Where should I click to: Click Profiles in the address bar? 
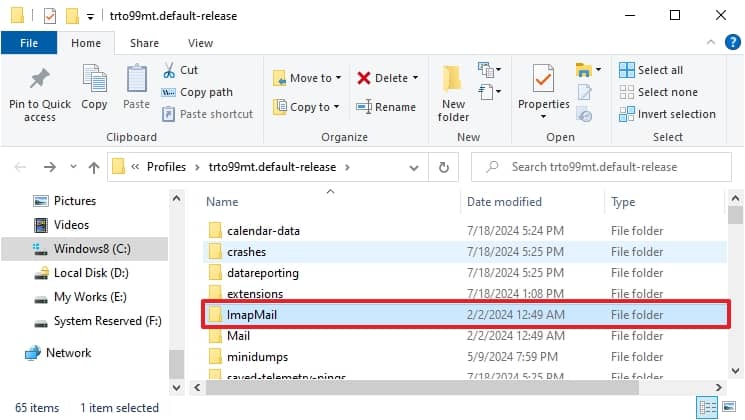166,167
